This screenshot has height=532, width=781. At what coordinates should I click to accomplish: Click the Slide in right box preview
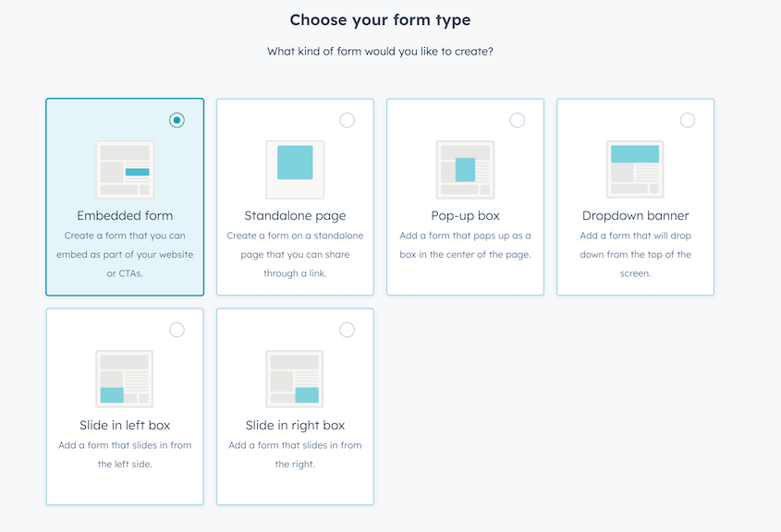pyautogui.click(x=294, y=379)
